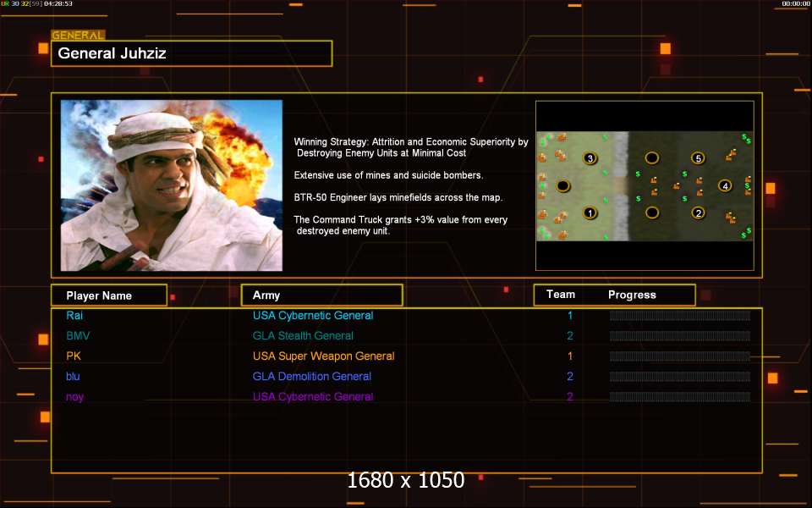812x508 pixels.
Task: Click 'The Command Truck grants +3% value' text
Action: 401,225
